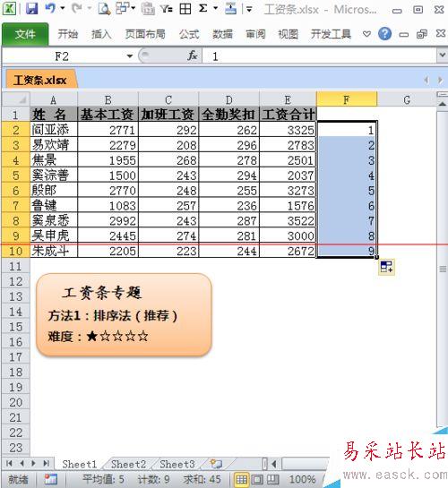Click the Redo arrow icon
This screenshot has height=488, width=448.
coord(76,8)
